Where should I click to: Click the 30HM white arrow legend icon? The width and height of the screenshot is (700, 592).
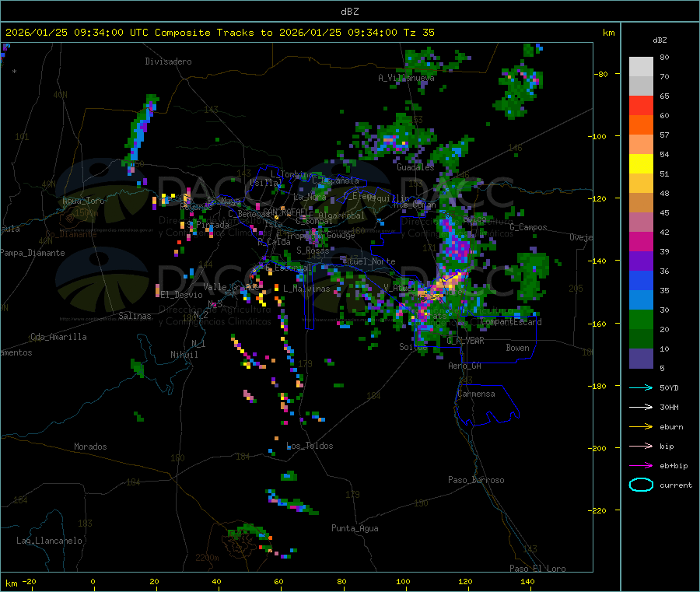pos(641,407)
